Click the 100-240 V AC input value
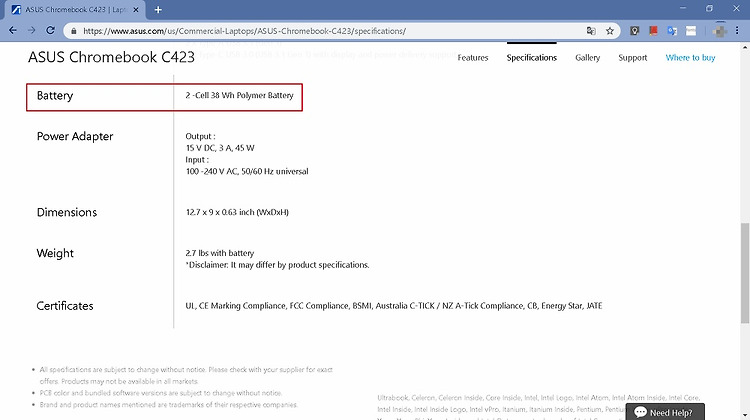This screenshot has height=420, width=750. pyautogui.click(x=247, y=171)
